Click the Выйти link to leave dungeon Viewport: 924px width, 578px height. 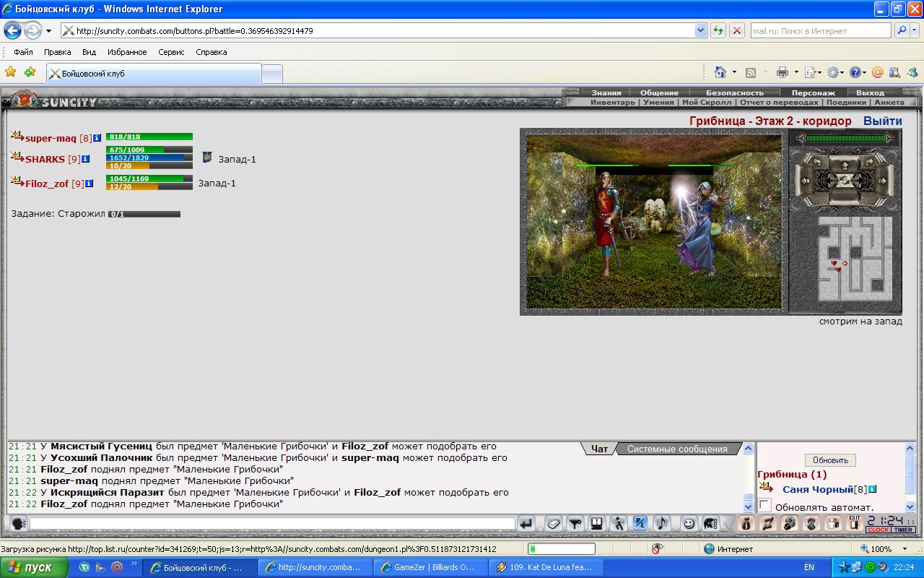point(883,121)
